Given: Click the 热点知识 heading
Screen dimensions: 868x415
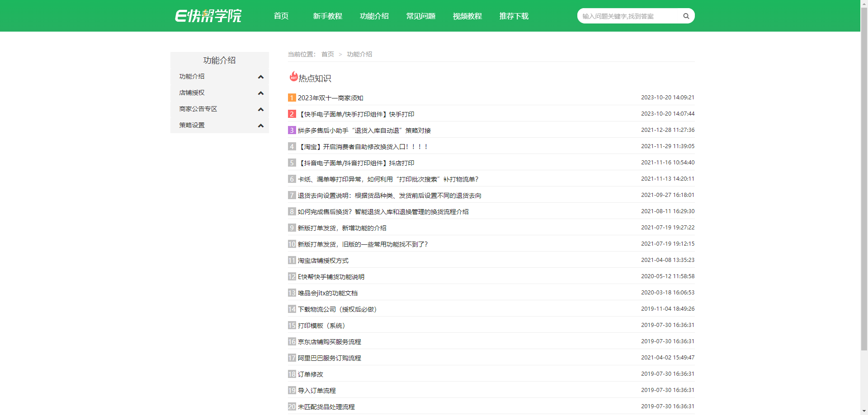Looking at the screenshot, I should pyautogui.click(x=315, y=79).
